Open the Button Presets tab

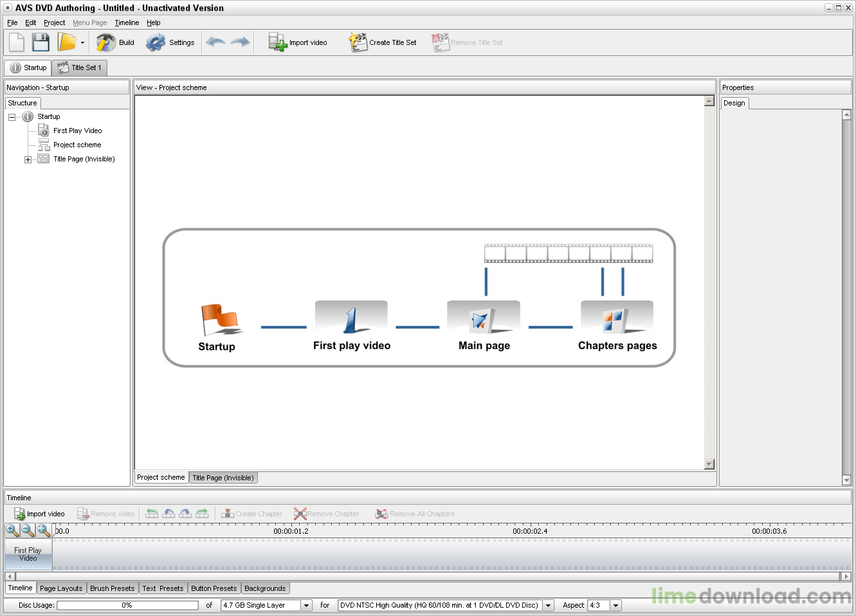214,588
